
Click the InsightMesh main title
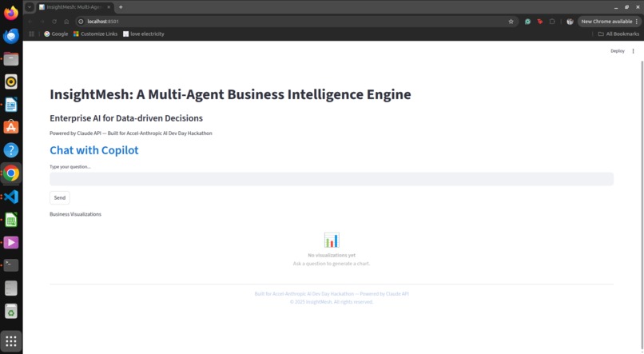pos(230,94)
